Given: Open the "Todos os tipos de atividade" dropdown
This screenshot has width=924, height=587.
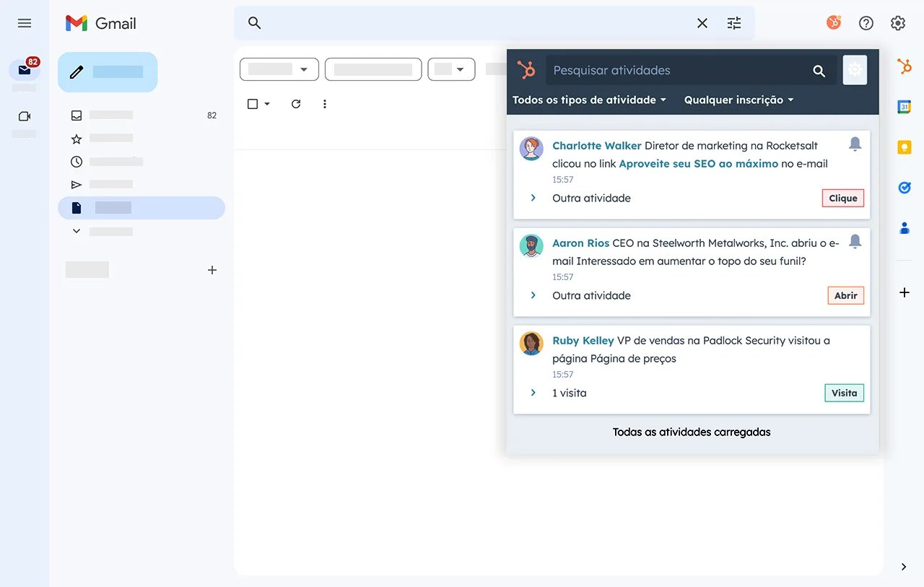Looking at the screenshot, I should pyautogui.click(x=589, y=100).
